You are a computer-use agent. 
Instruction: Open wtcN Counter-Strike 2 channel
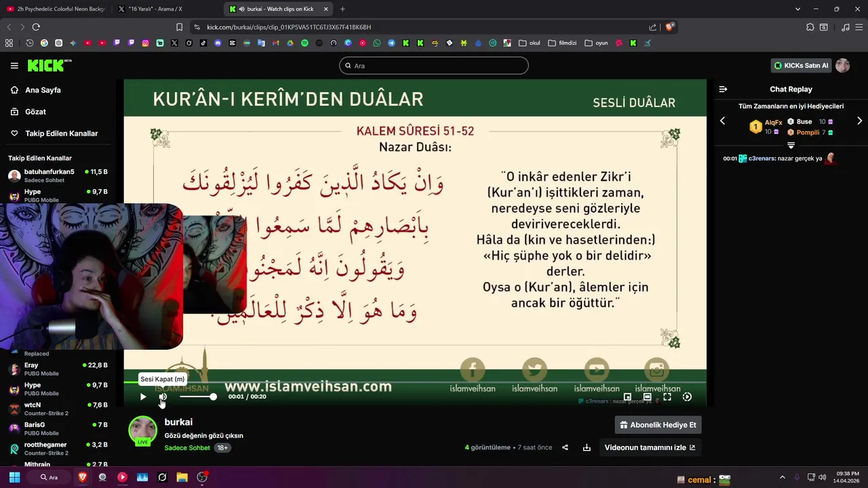(58, 409)
